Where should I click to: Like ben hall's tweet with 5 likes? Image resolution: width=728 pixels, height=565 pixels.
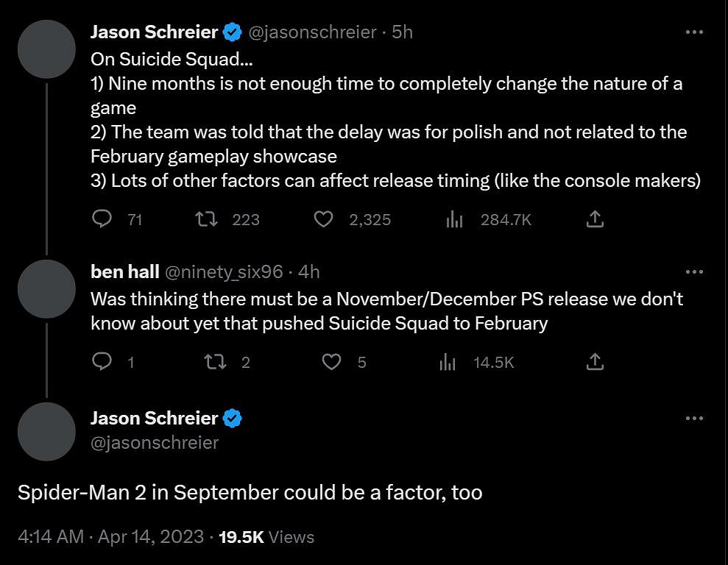pyautogui.click(x=333, y=361)
